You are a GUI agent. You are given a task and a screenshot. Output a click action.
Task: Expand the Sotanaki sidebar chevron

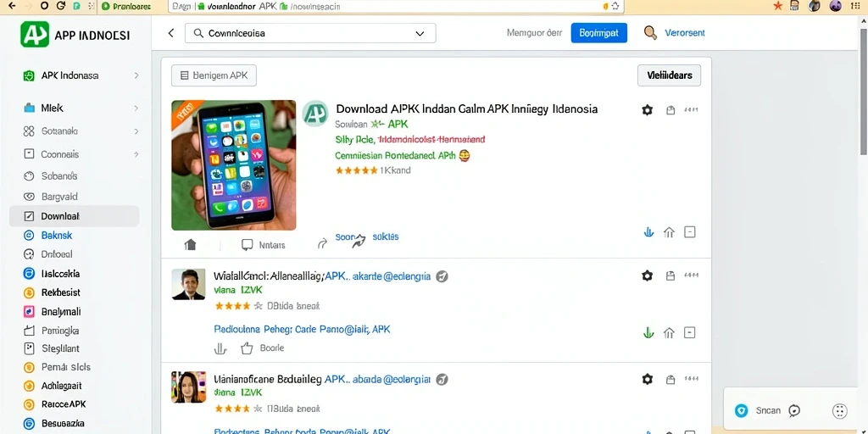[136, 131]
